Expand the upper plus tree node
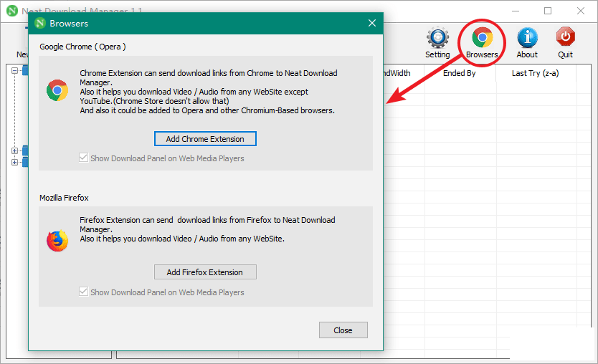This screenshot has width=598, height=364. click(14, 151)
